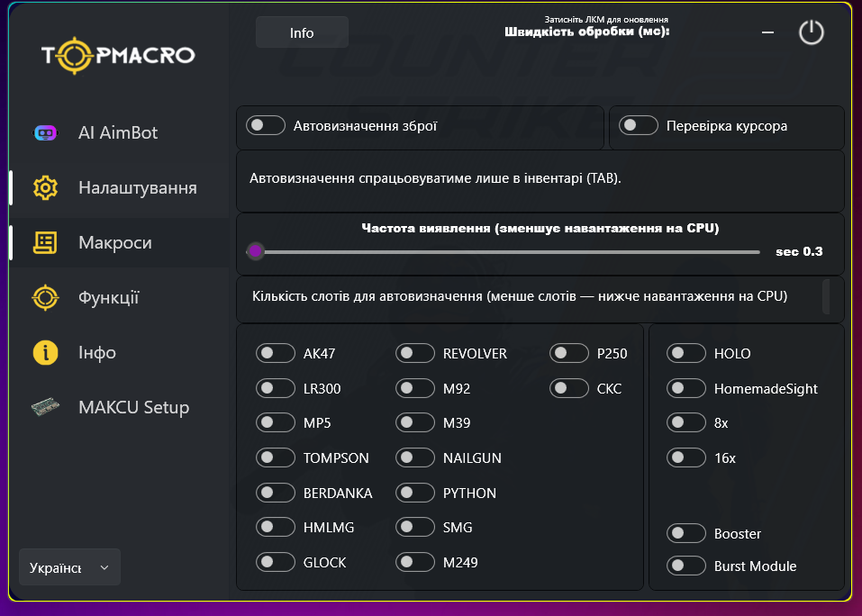Image resolution: width=862 pixels, height=616 pixels.
Task: Select the MAKCU Setup chip icon
Action: click(46, 407)
